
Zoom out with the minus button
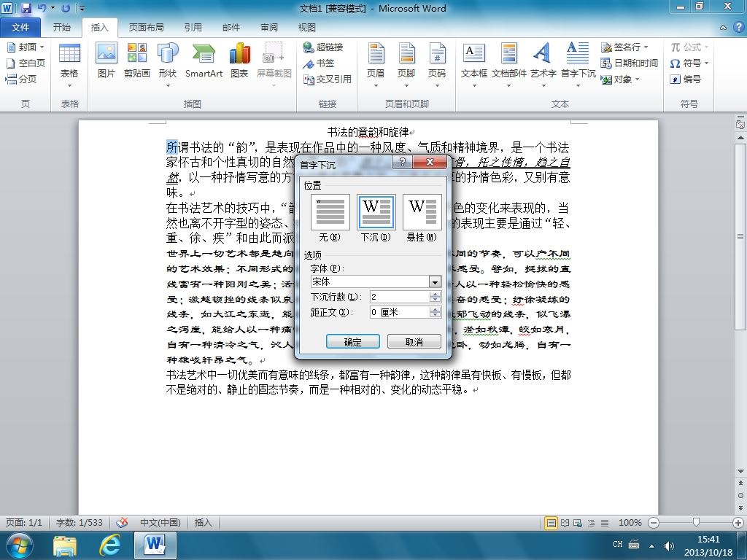coord(654,522)
